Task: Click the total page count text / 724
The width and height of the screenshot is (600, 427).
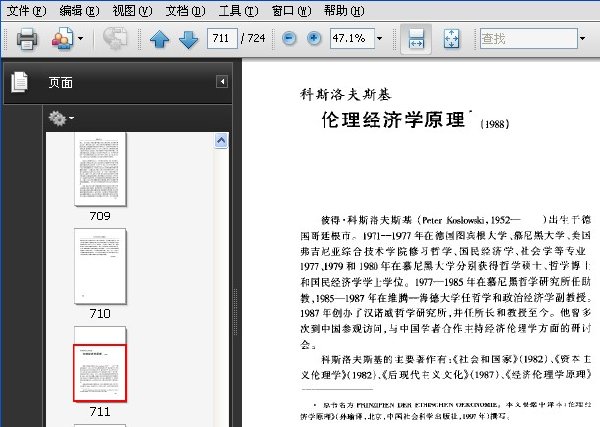Action: [253, 38]
